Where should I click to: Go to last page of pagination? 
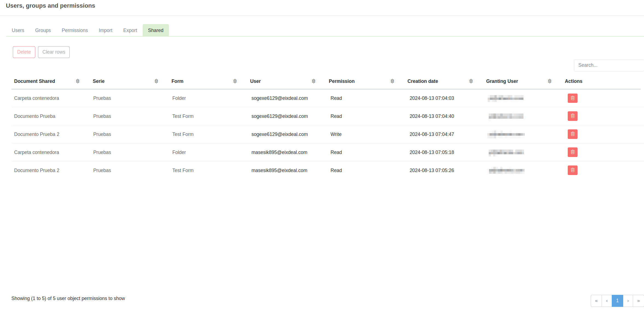click(x=638, y=301)
